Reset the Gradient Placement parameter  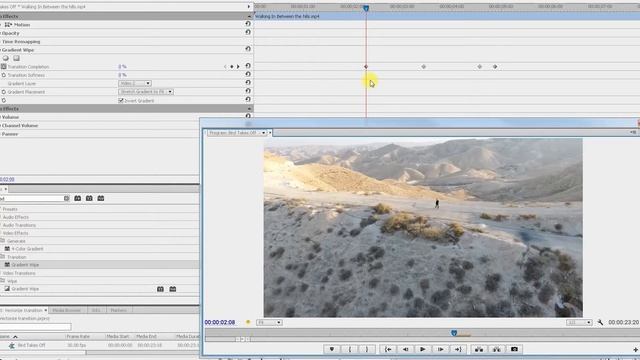(x=248, y=91)
